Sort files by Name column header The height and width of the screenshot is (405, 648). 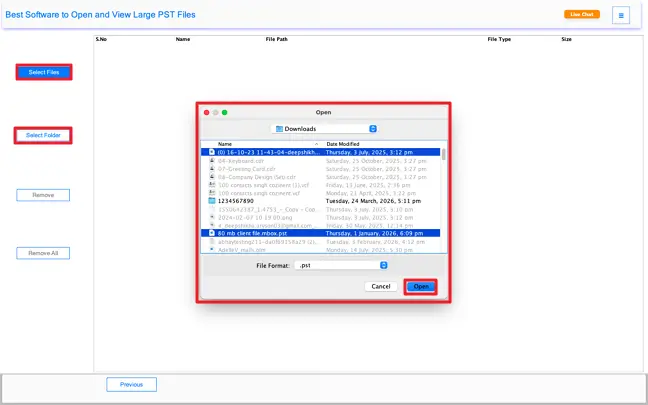pos(225,144)
